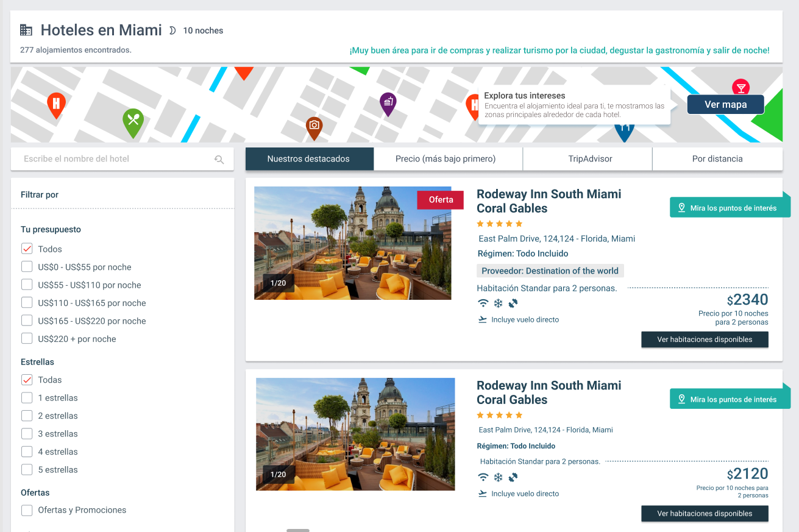Click the purple food map pin
The image size is (799, 532).
click(x=388, y=102)
